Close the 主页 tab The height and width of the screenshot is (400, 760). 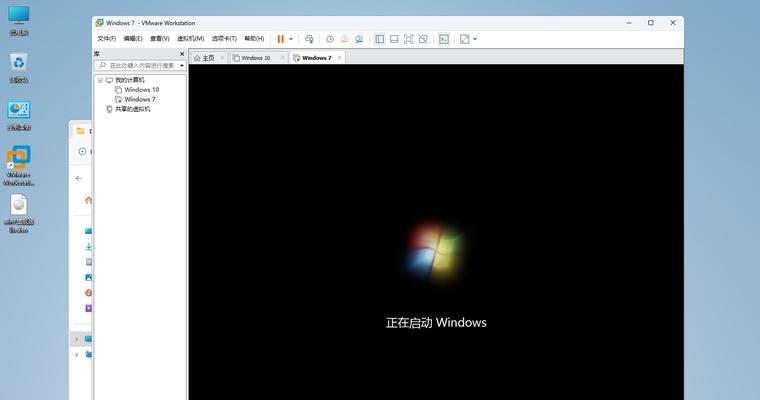click(x=222, y=58)
